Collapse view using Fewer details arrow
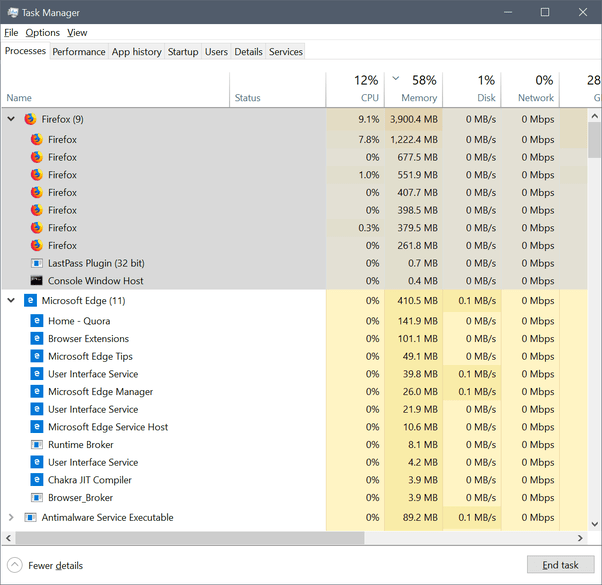Viewport: 602px width, 585px height. pyautogui.click(x=15, y=565)
